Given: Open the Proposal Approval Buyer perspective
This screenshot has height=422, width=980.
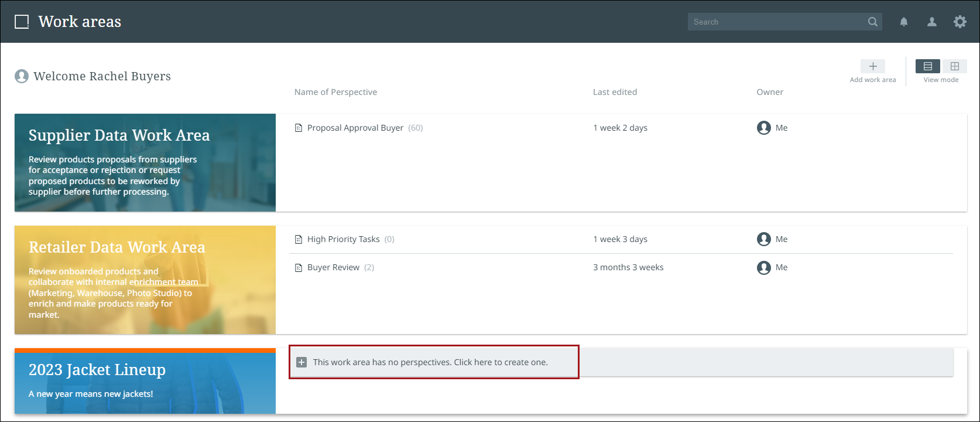Looking at the screenshot, I should [355, 128].
